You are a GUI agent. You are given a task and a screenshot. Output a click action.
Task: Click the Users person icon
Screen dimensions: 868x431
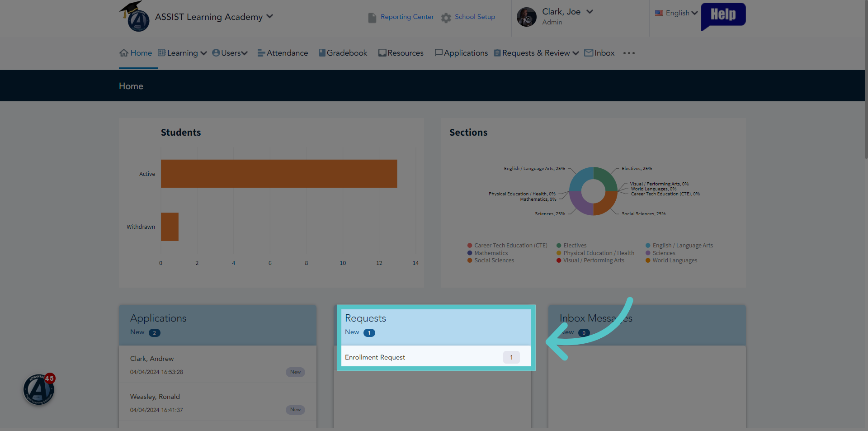point(216,52)
